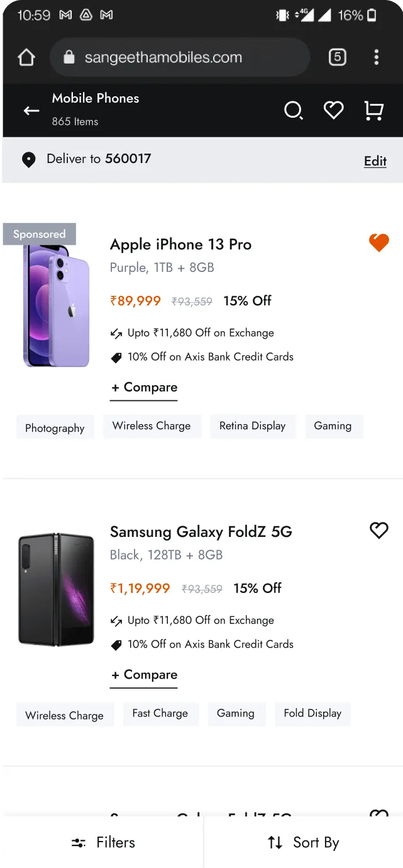
Task: Go back using the arrow icon
Action: 31,111
